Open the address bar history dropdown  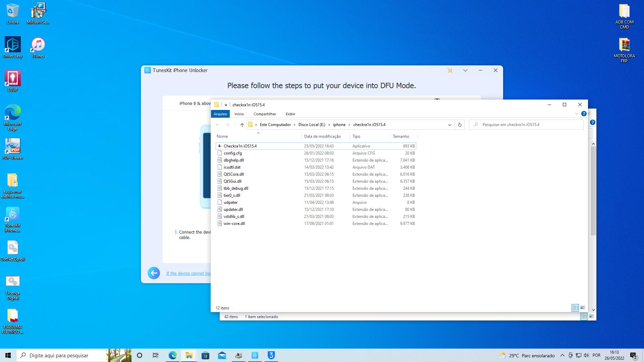449,125
